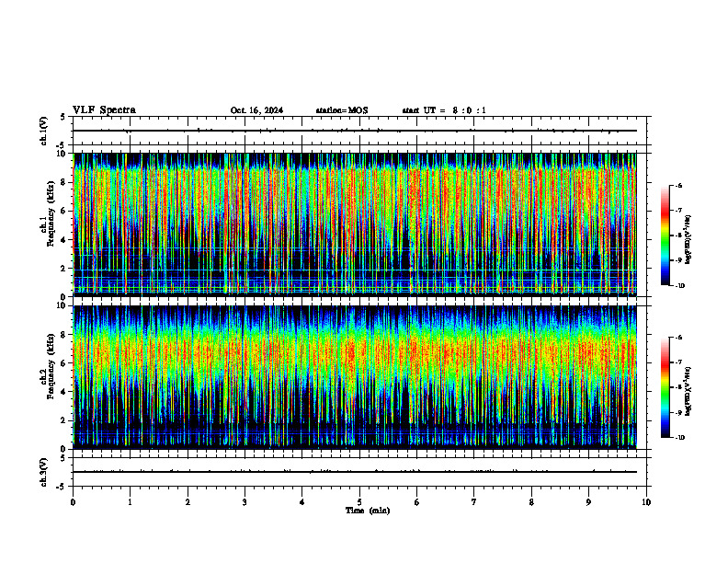Click the "-10" tick on ch.2 color bar
This screenshot has height=563, width=728.
coord(680,438)
